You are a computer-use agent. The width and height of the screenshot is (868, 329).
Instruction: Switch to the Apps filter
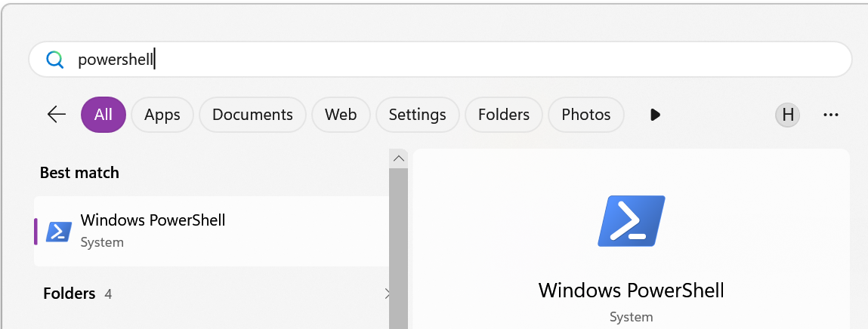pos(162,115)
